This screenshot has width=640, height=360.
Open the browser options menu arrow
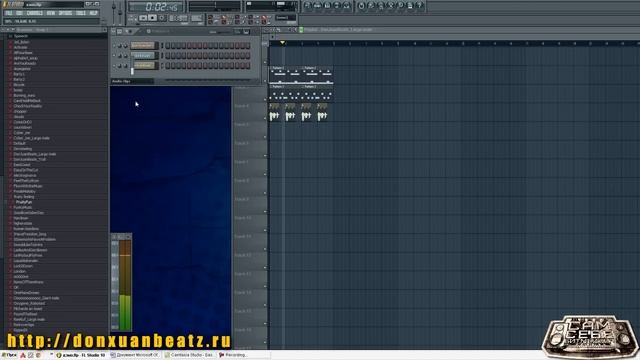point(3,30)
